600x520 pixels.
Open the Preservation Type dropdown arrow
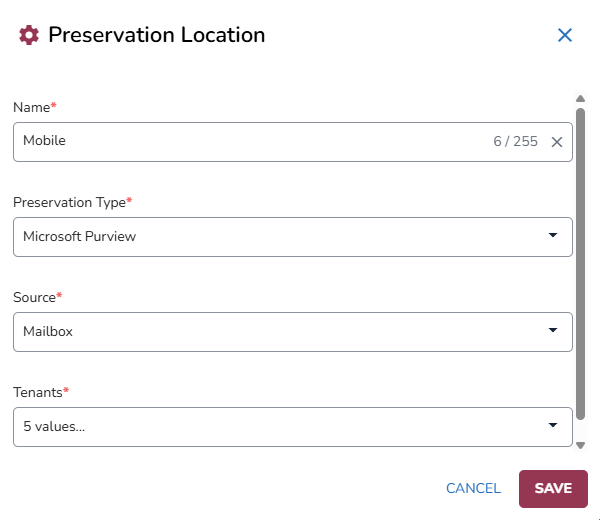pos(553,236)
